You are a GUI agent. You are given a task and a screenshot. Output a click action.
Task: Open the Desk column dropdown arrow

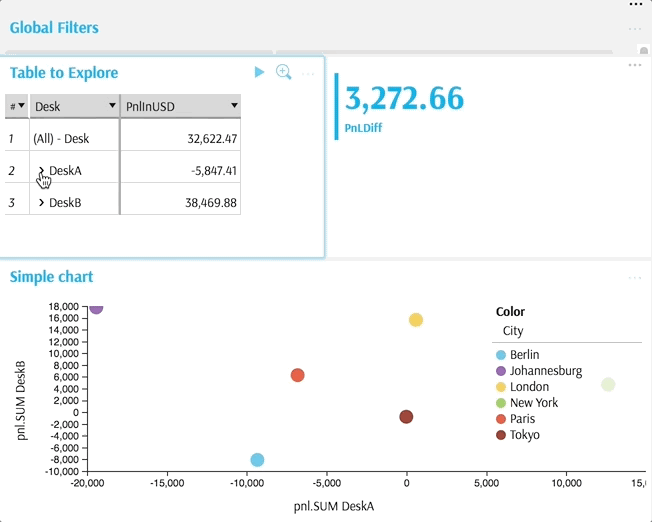pyautogui.click(x=112, y=106)
